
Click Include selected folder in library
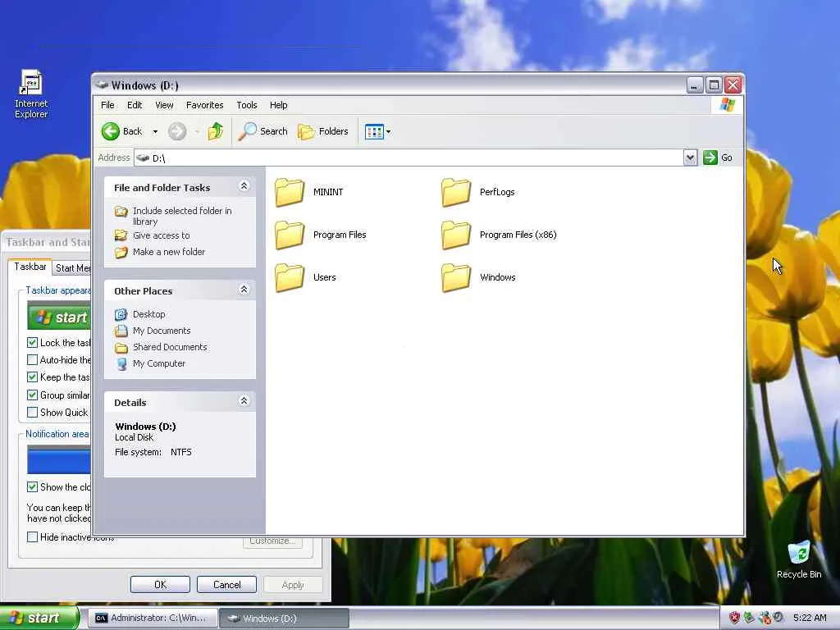182,216
